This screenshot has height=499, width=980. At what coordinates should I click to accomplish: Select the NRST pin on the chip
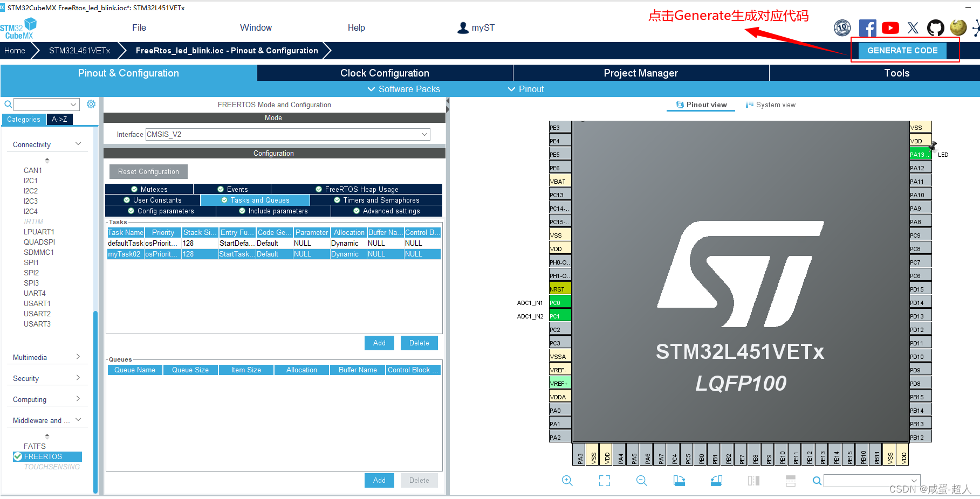pos(560,289)
